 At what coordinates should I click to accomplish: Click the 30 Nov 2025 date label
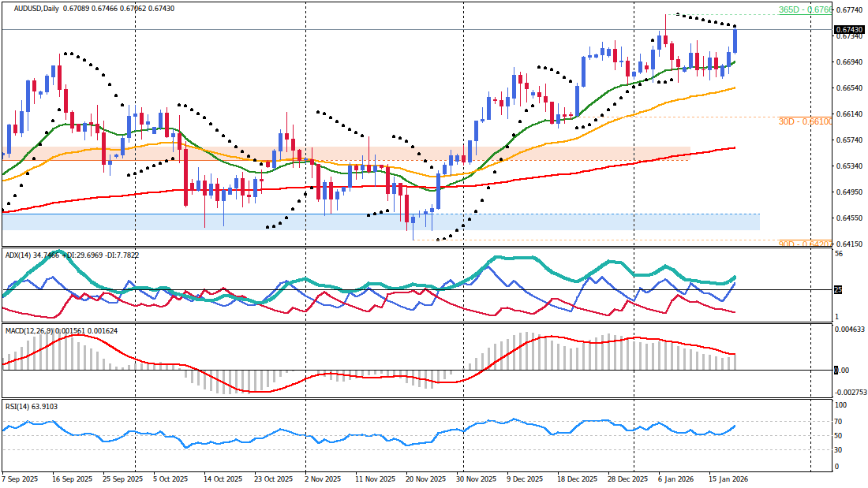(x=477, y=479)
